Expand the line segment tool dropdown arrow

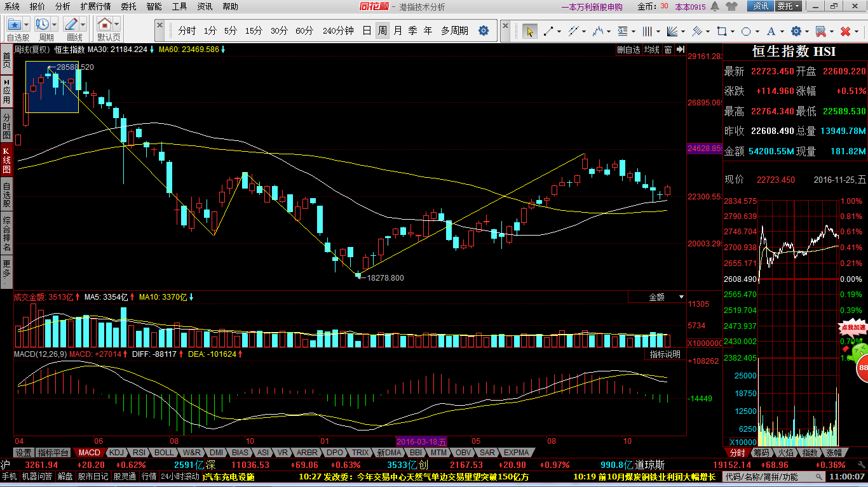(x=559, y=31)
